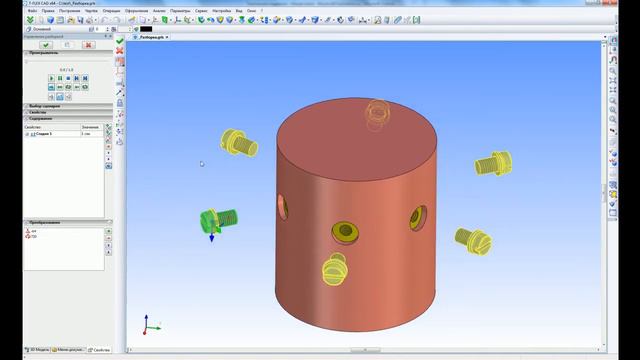Screen dimensions: 640x360
Task: Pause the disassembly animation
Action: [x=60, y=78]
